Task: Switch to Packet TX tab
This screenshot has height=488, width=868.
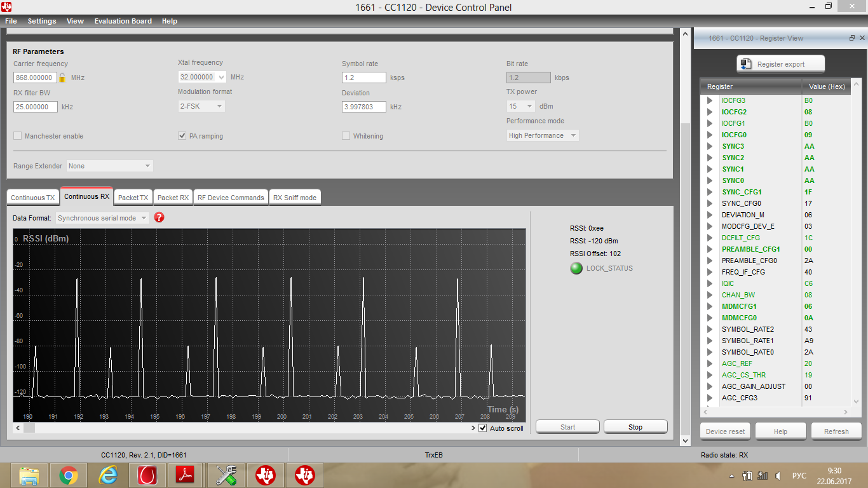Action: coord(133,198)
